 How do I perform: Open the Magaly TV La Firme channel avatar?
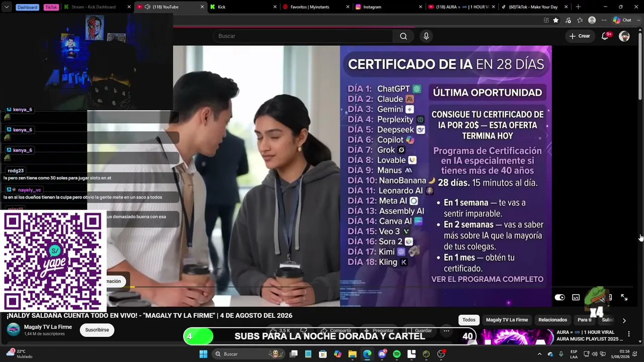click(x=14, y=330)
